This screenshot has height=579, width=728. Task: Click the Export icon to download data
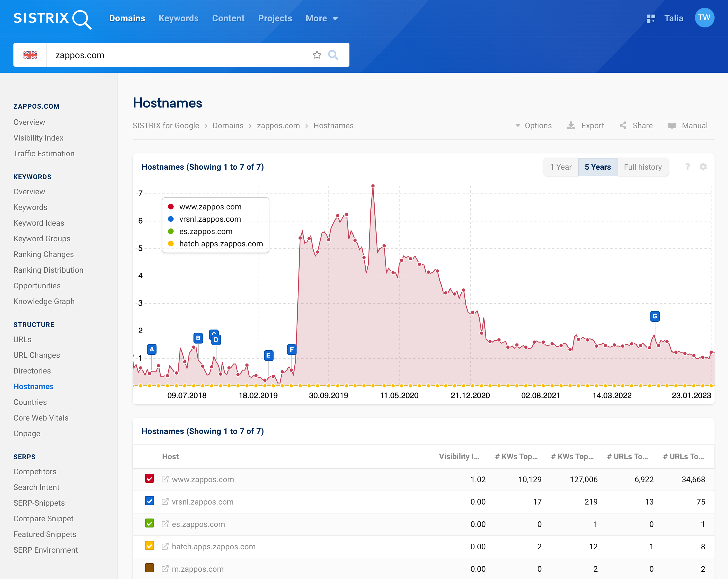coord(571,125)
